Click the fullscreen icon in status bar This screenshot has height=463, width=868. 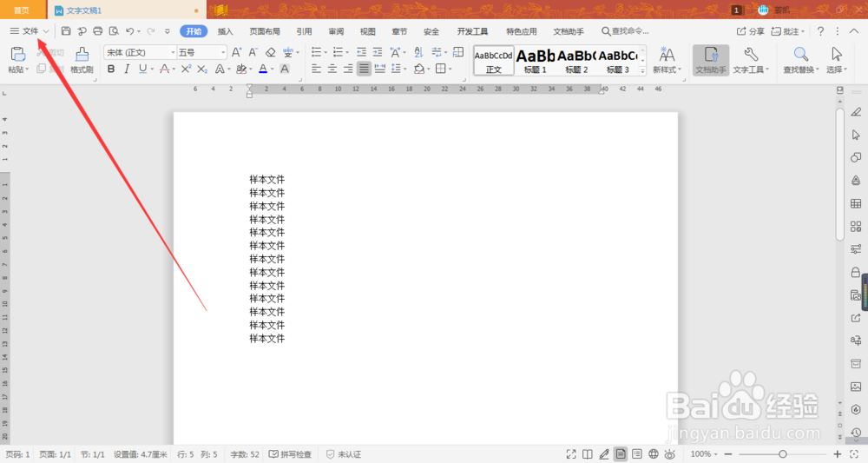[x=571, y=454]
